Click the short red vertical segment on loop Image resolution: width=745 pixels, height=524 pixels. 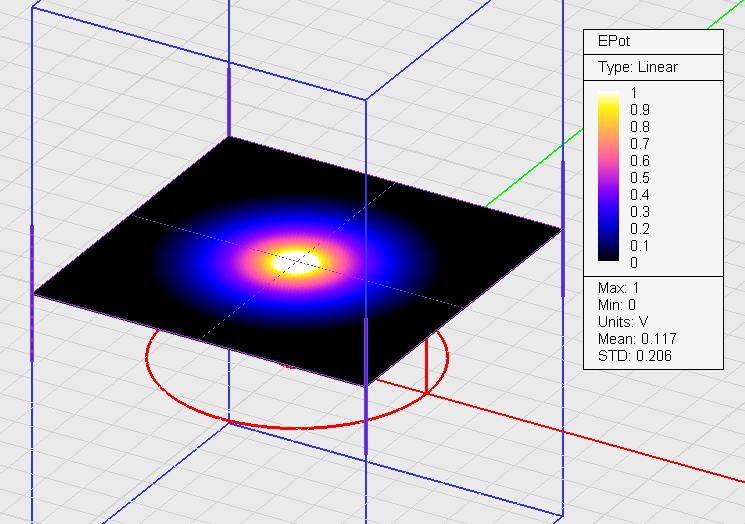pyautogui.click(x=427, y=365)
